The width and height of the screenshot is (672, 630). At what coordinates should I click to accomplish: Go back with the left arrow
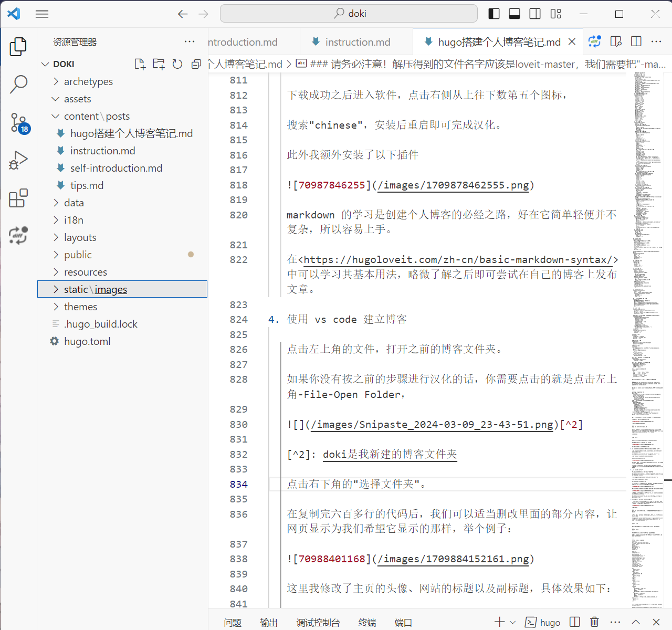click(x=183, y=14)
